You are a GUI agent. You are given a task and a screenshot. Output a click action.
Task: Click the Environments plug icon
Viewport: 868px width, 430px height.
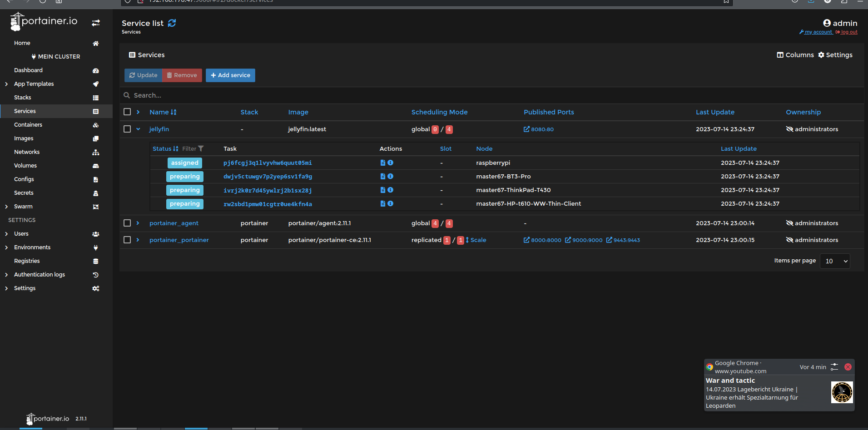[96, 247]
